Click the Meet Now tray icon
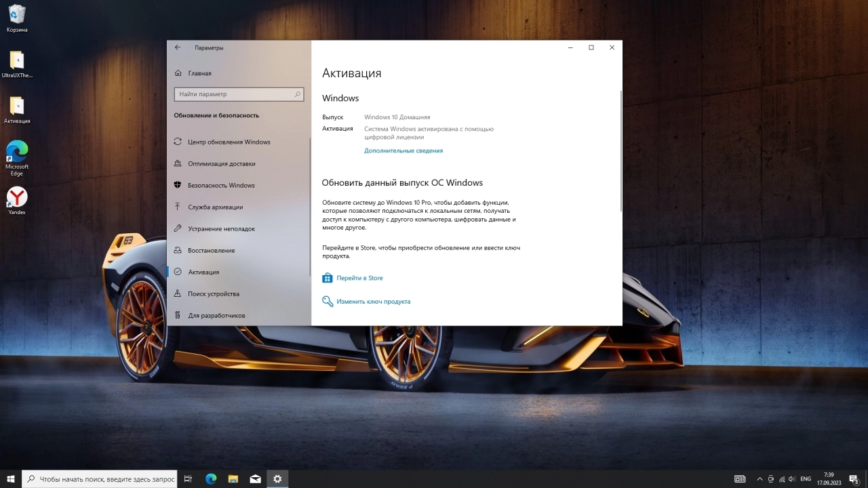 771,479
